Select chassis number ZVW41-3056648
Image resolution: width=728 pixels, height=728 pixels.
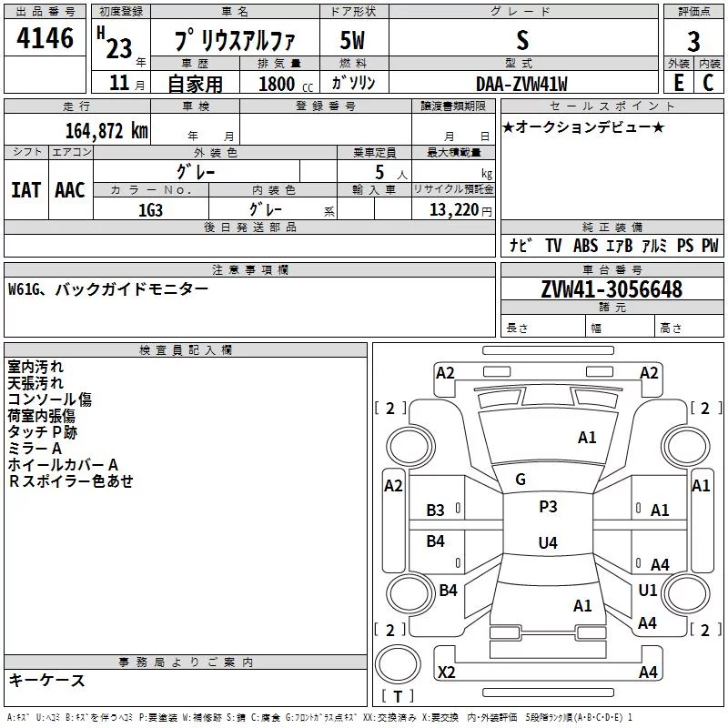tap(612, 289)
